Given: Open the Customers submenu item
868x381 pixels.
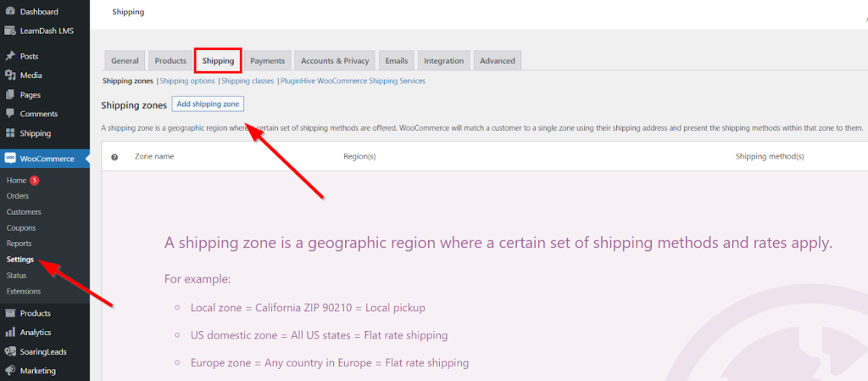Looking at the screenshot, I should click(24, 211).
